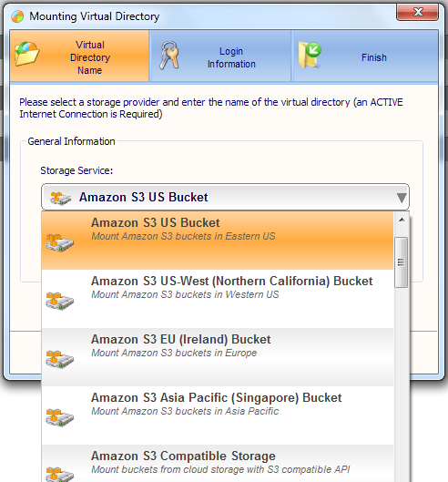Click the drive icon in the Storage Service combo box
Image resolution: width=448 pixels, height=482 pixels.
point(60,198)
